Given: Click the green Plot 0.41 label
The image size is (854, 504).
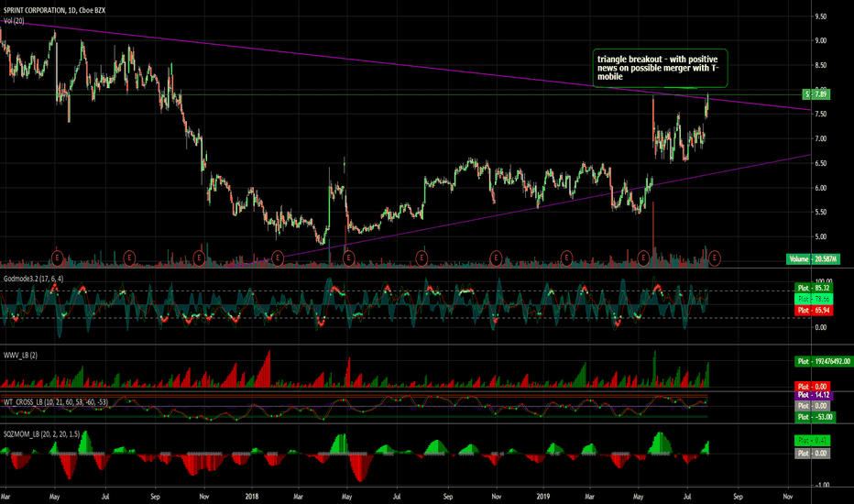Looking at the screenshot, I should tap(813, 440).
